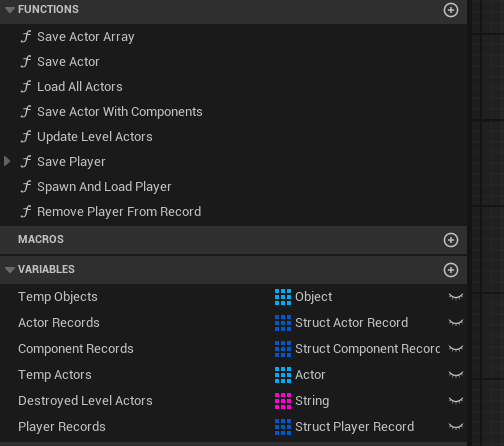Click array type icon for Actor Records
The width and height of the screenshot is (504, 446).
(x=283, y=323)
